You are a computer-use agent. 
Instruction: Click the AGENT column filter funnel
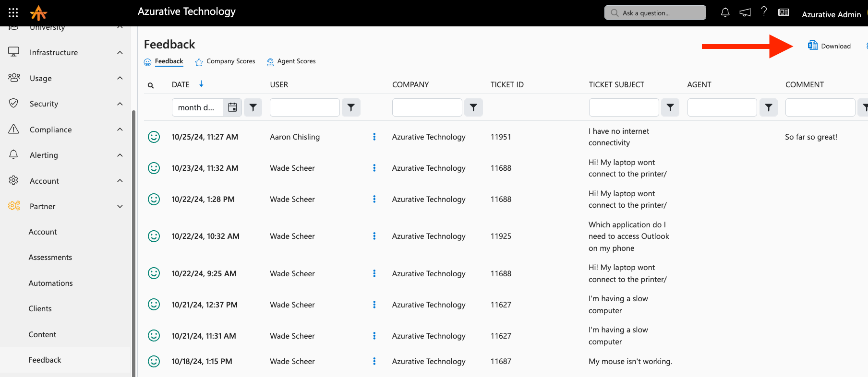769,107
